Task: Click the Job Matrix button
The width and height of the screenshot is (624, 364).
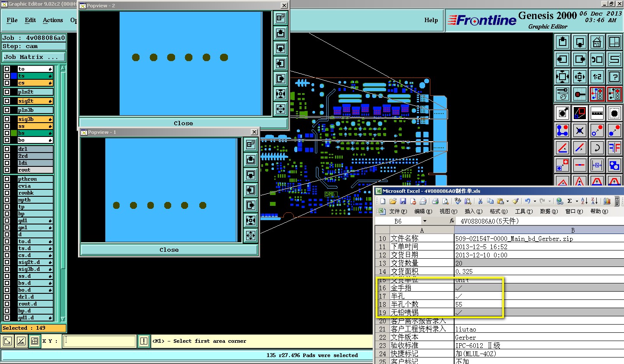Action: 34,57
